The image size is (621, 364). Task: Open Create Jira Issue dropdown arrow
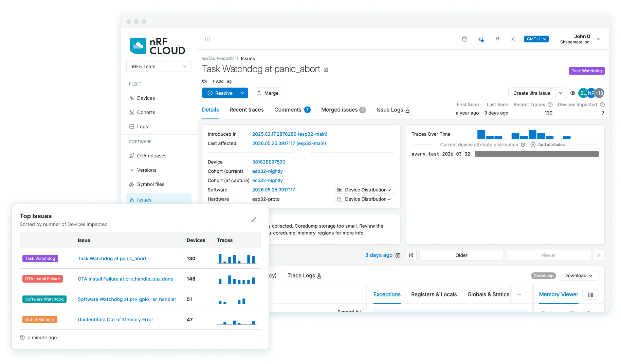coord(561,93)
